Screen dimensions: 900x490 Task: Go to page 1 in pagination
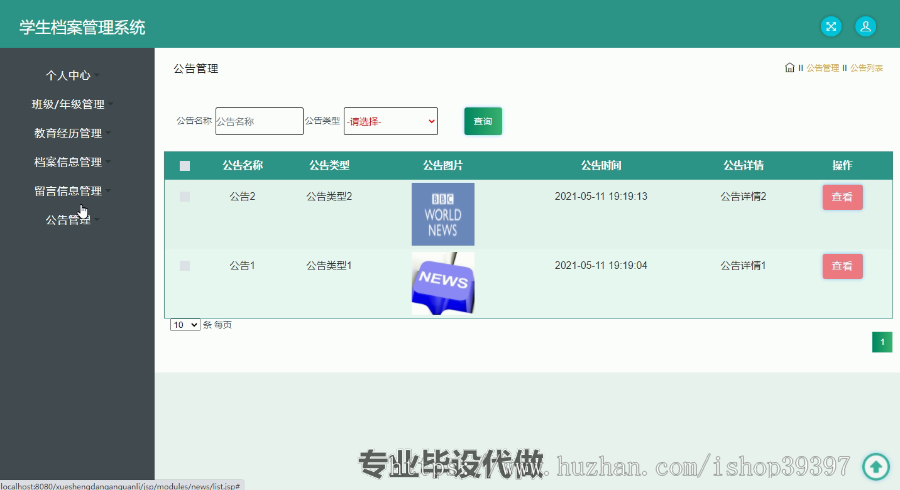882,342
